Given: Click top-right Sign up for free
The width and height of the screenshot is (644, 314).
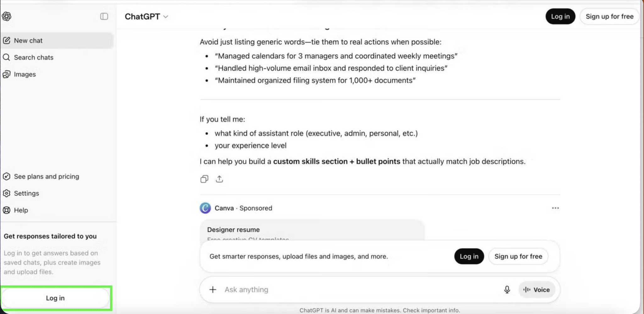Looking at the screenshot, I should pos(609,17).
